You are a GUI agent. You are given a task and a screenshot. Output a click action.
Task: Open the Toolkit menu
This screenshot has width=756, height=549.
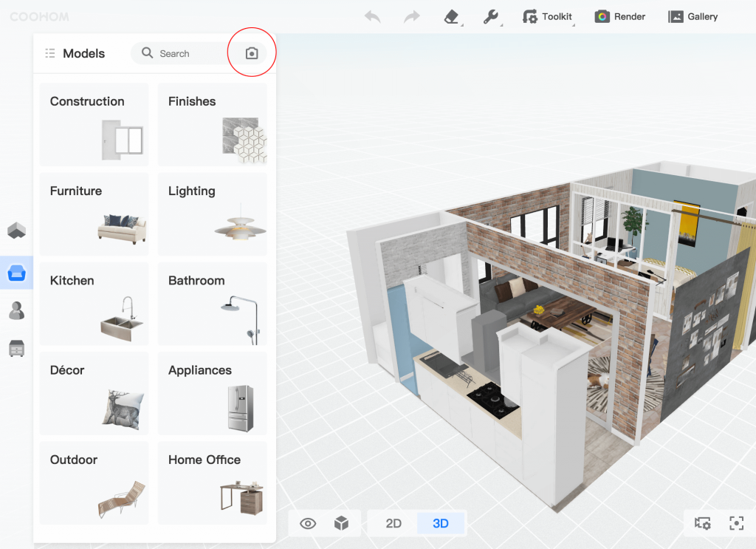tap(548, 17)
